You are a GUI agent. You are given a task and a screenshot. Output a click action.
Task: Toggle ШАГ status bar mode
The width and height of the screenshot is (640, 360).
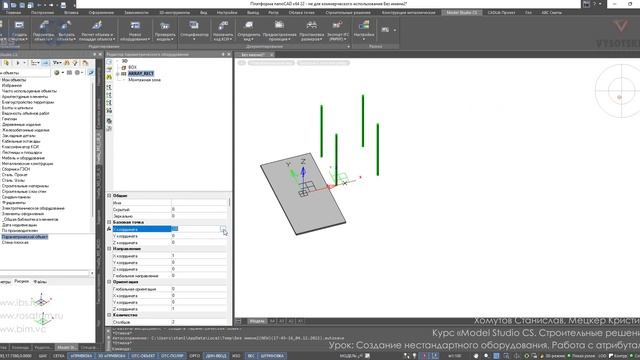43,356
